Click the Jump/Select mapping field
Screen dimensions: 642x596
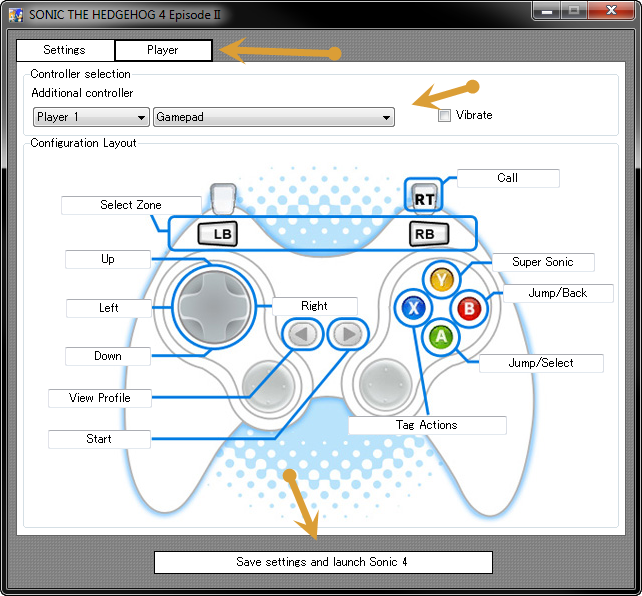click(541, 363)
